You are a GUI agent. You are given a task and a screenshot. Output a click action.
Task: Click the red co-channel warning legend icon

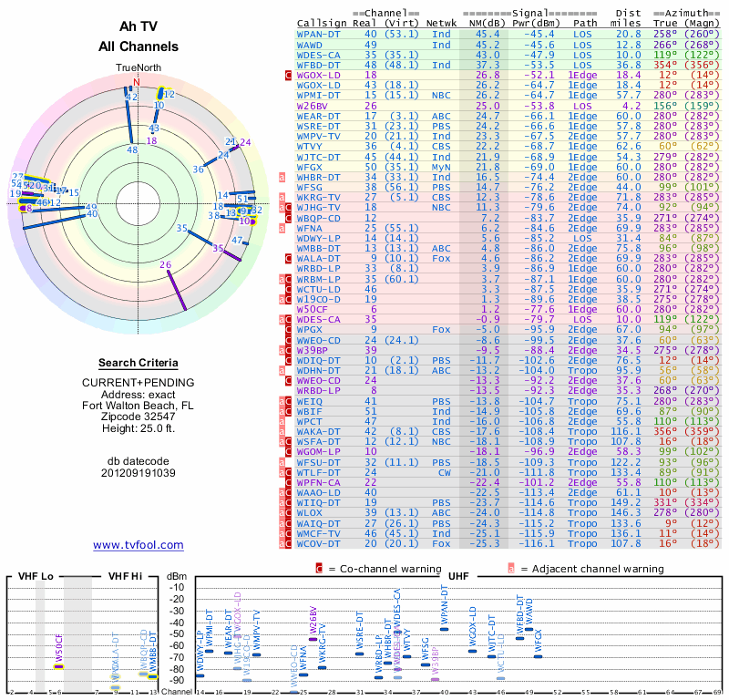pyautogui.click(x=319, y=569)
